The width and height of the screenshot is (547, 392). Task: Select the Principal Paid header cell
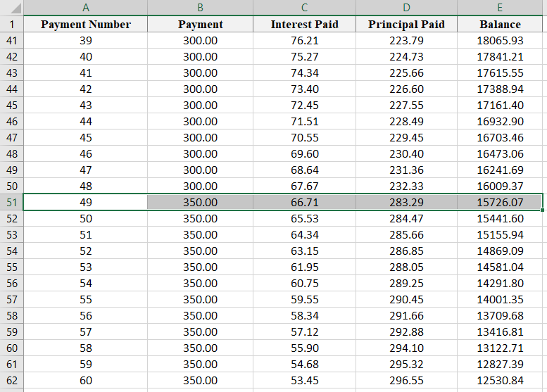pyautogui.click(x=406, y=24)
